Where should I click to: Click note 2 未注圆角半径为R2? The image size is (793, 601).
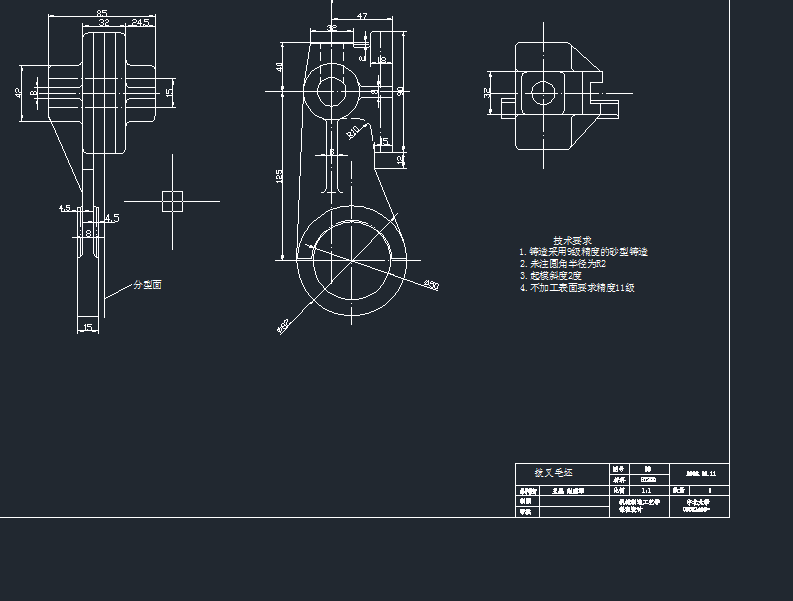(562, 264)
